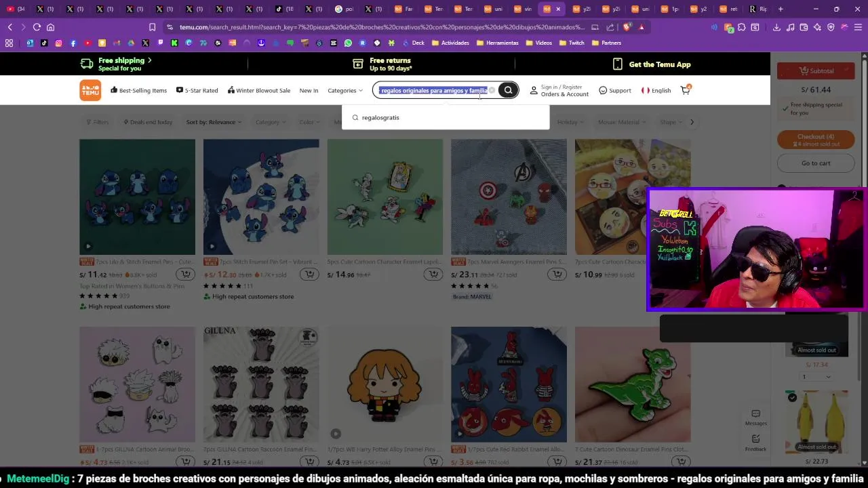Open Best-Selling Items
Screen dimensions: 868x488
[138, 90]
